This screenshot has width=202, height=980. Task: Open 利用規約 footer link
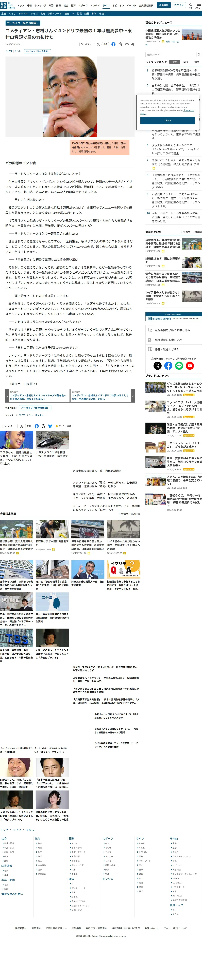(x=36, y=928)
